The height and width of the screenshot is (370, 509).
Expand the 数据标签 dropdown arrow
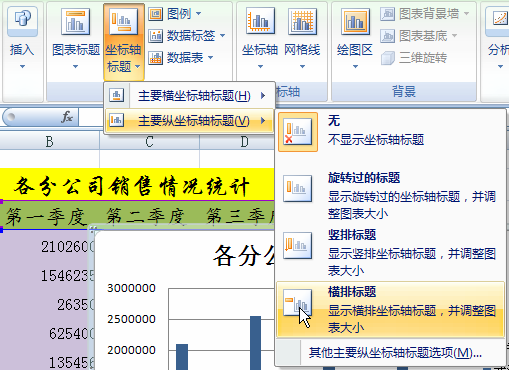[223, 36]
